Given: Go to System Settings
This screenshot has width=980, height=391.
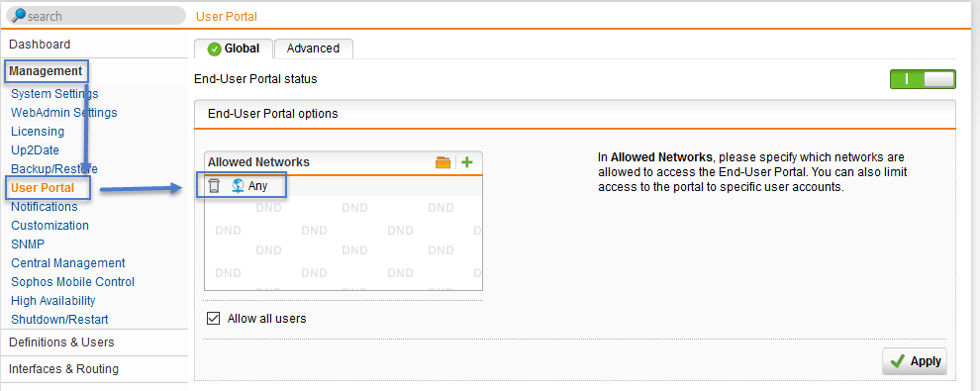Looking at the screenshot, I should click(x=54, y=94).
